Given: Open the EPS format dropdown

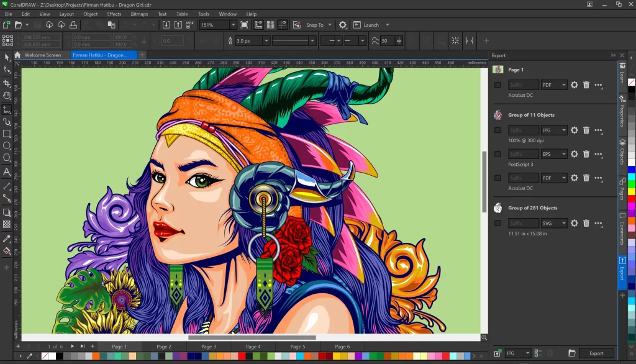Looking at the screenshot, I should (553, 154).
